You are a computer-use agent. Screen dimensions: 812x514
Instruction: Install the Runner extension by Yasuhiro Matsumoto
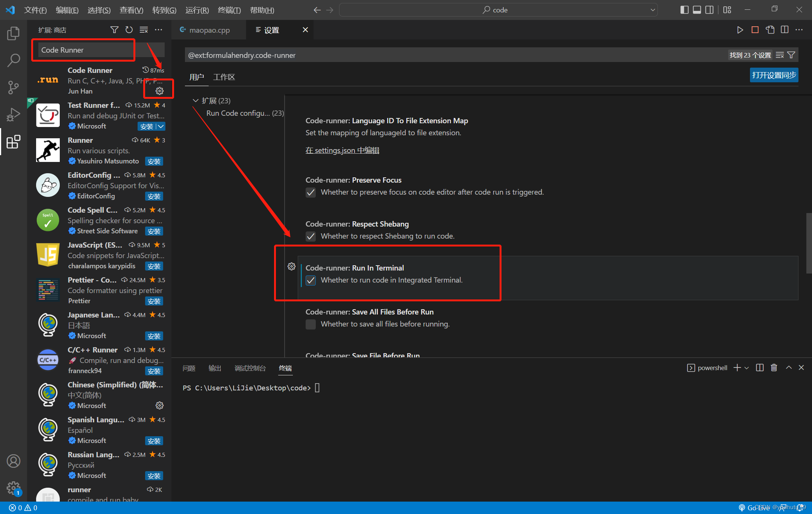[x=154, y=162]
